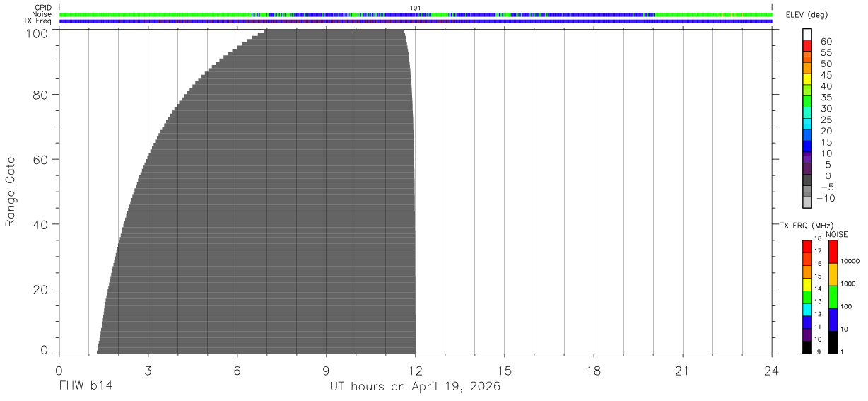The image size is (868, 401).
Task: Click the "TX Freq" row label at top left
Action: point(39,21)
